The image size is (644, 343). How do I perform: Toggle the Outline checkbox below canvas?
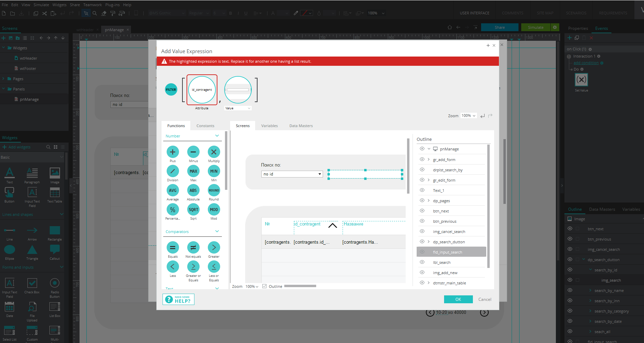click(x=264, y=286)
